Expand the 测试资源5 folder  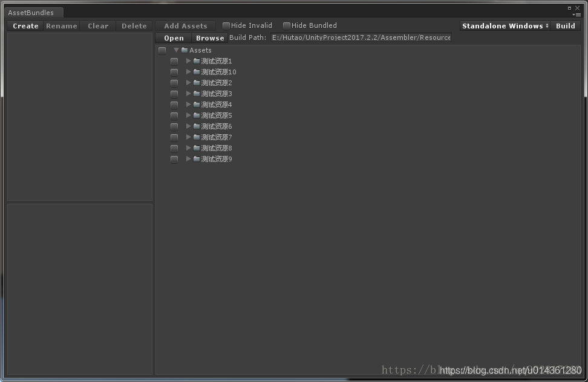(x=189, y=115)
